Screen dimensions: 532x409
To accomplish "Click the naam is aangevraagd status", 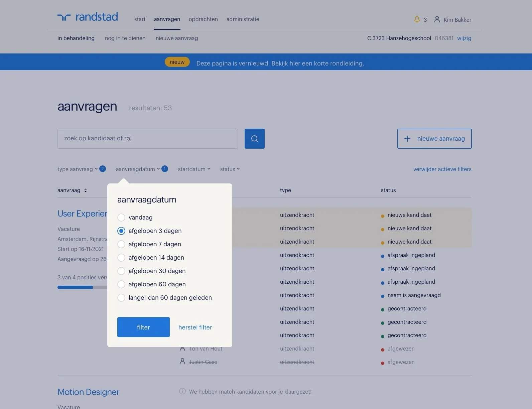I will click(x=414, y=295).
